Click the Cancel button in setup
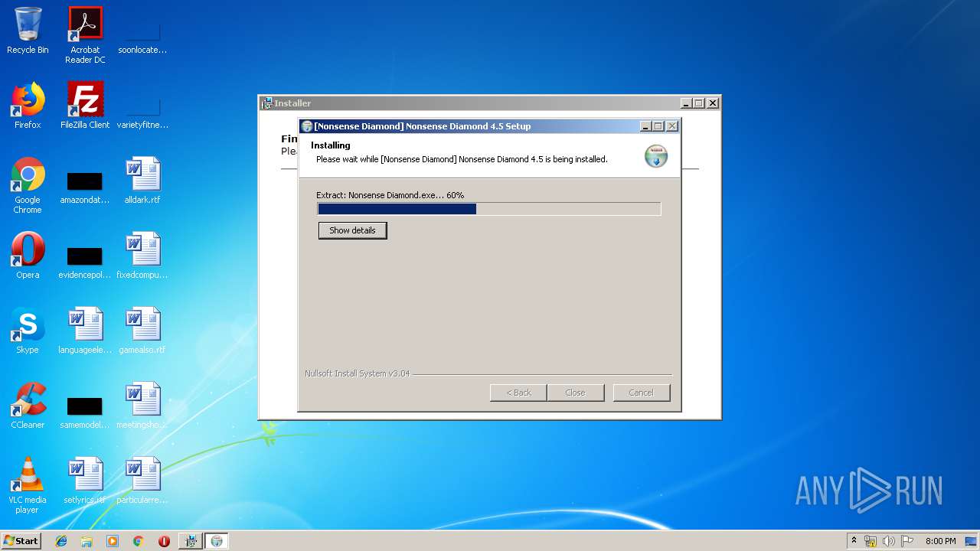This screenshot has height=551, width=980. click(x=641, y=393)
